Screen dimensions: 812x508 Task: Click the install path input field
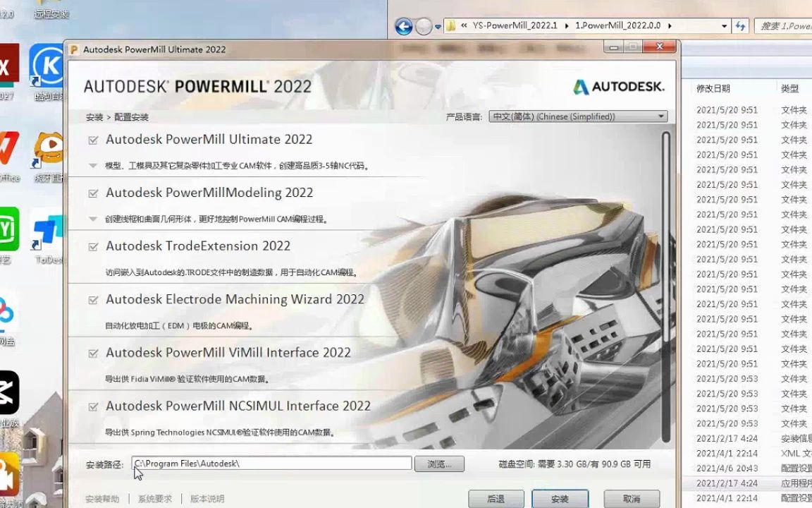click(x=272, y=464)
